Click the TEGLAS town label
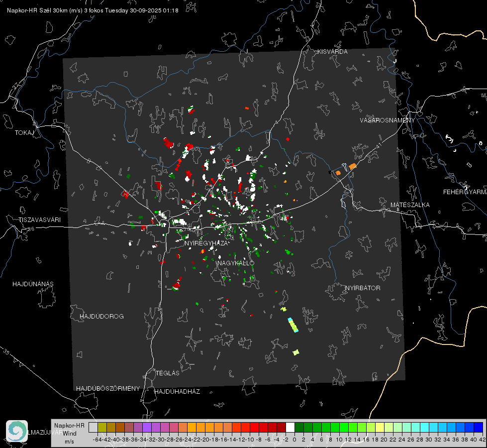 coord(167,373)
